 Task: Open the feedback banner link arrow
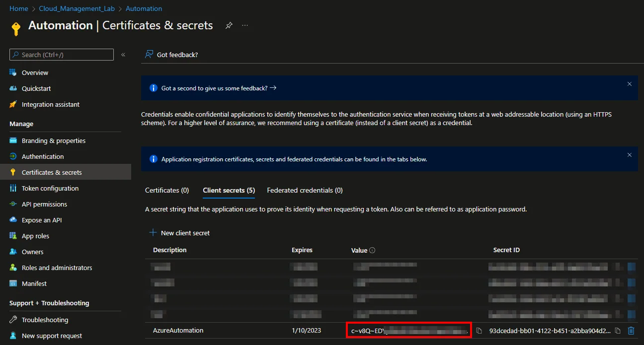[273, 88]
